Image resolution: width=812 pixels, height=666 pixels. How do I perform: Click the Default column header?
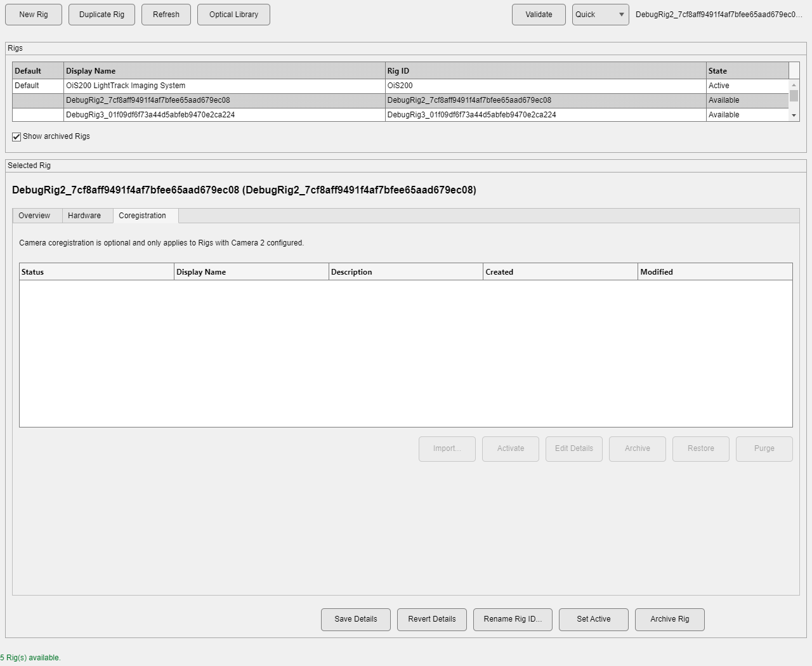38,71
